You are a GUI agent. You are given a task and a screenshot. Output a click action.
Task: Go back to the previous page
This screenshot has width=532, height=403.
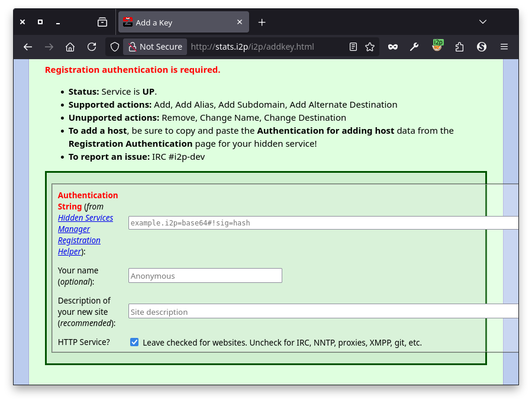[28, 47]
